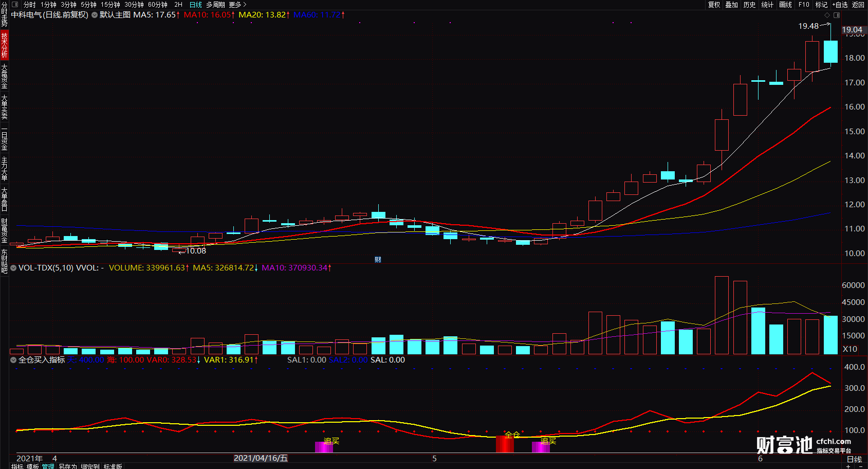Click the 中科电气 stock title
This screenshot has width=868, height=469.
tap(49, 15)
